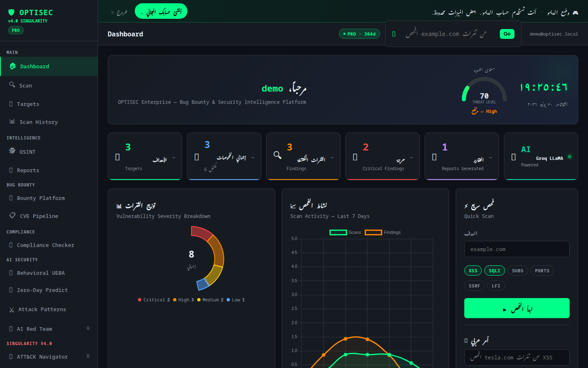588x368 pixels.
Task: Click the Attack Patterns crossed swords icon
Action: (11, 310)
